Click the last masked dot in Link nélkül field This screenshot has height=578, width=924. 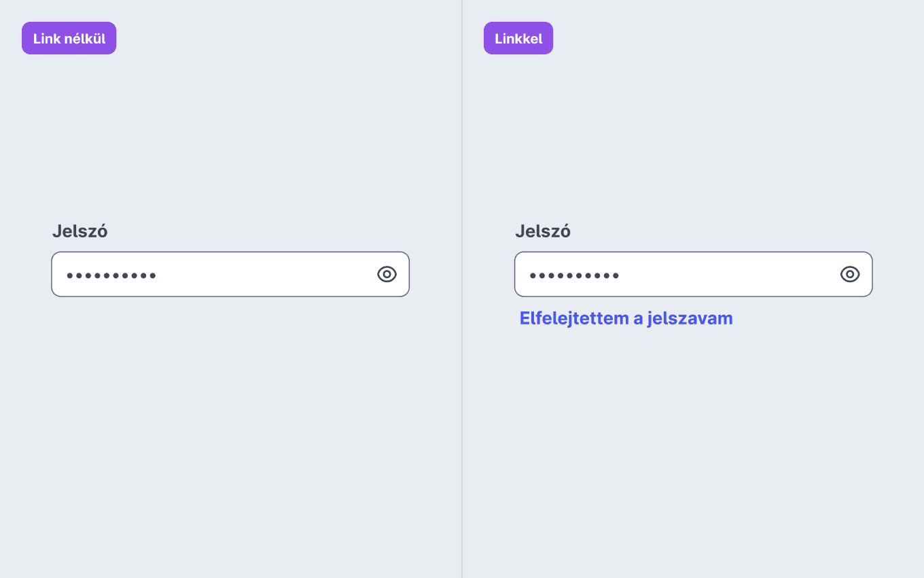click(x=153, y=275)
